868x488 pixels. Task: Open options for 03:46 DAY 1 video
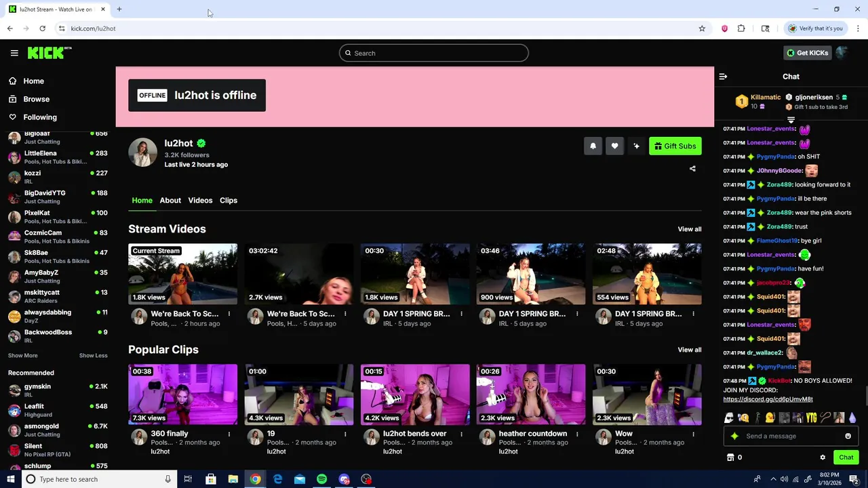577,314
